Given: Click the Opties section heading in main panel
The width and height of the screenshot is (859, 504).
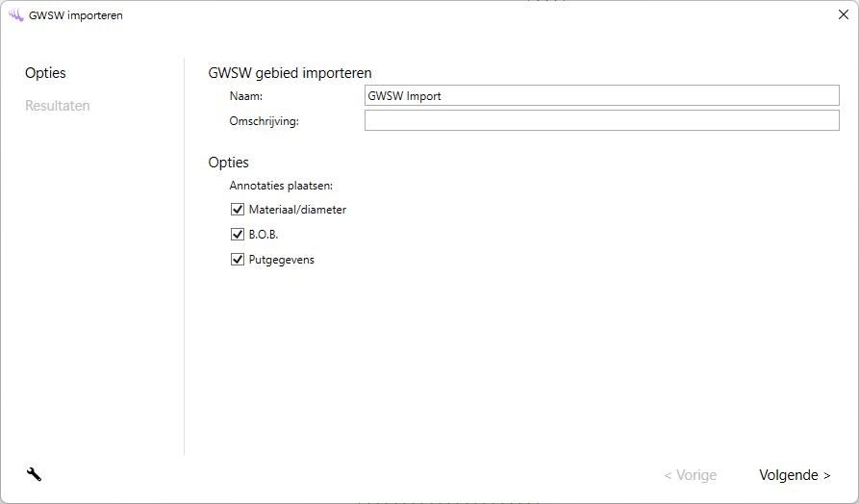Looking at the screenshot, I should [x=228, y=163].
